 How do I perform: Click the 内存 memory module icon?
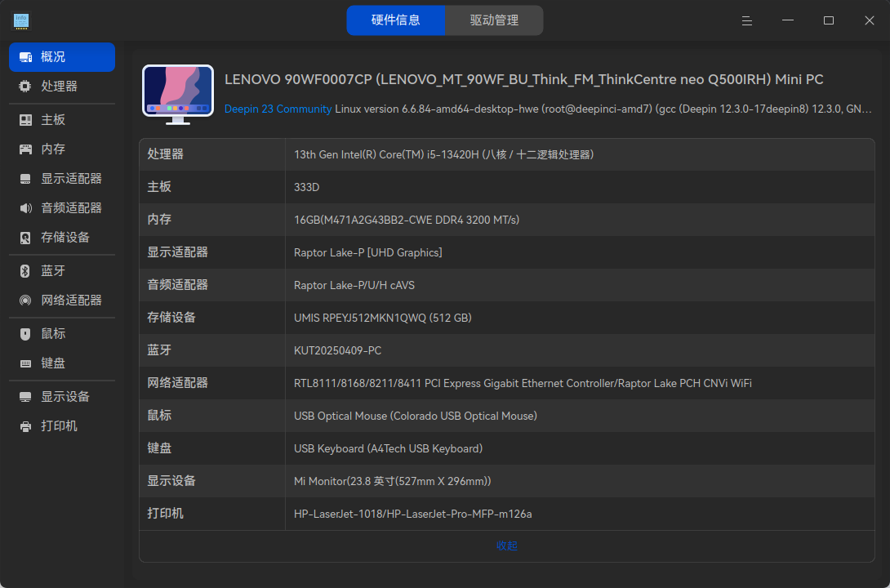click(25, 149)
